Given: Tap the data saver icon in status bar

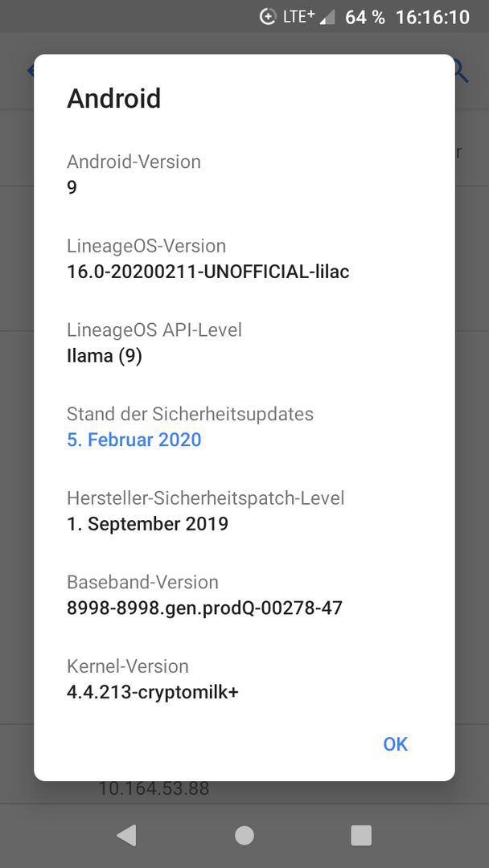Looking at the screenshot, I should tap(268, 17).
